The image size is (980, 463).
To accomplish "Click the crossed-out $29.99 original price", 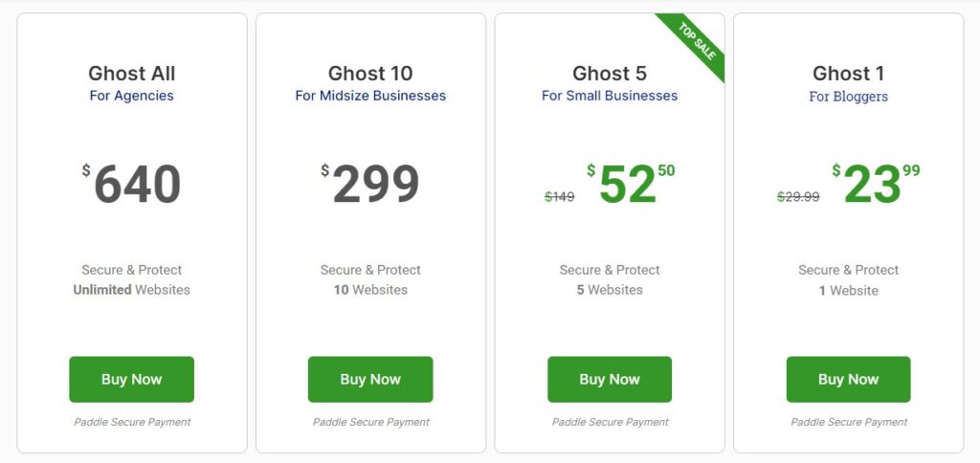I will pos(798,197).
